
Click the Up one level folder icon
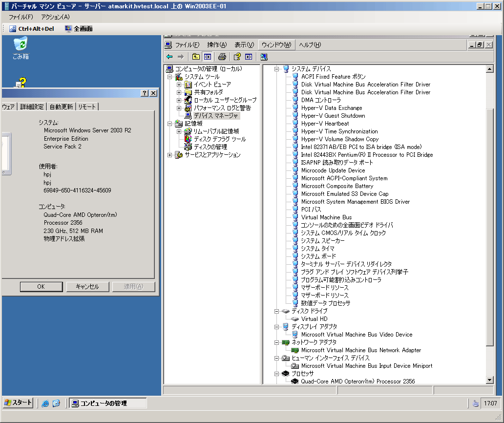tap(196, 57)
